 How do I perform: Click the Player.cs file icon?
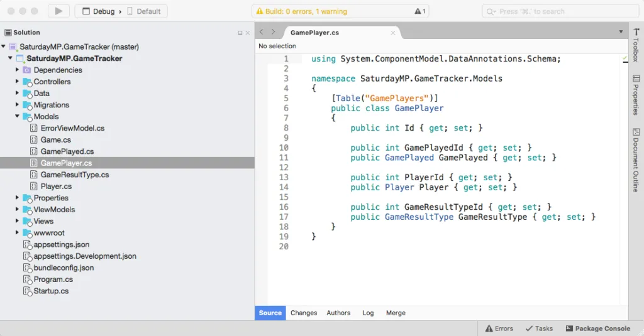pos(34,187)
